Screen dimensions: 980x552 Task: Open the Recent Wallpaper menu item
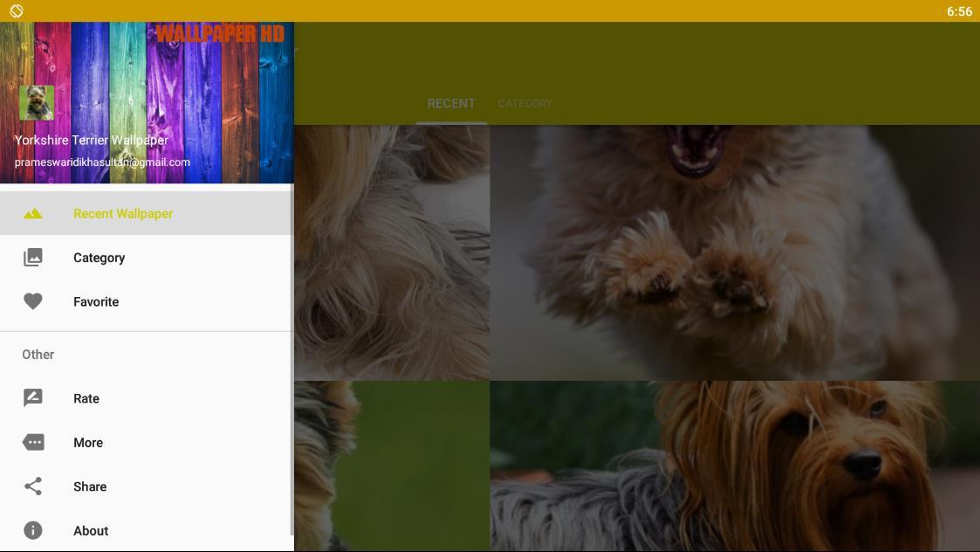[147, 213]
